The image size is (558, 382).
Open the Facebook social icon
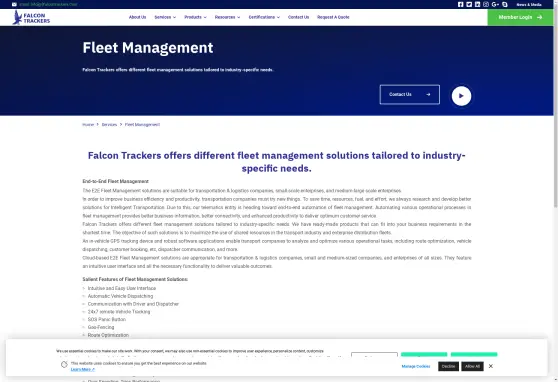[460, 4]
